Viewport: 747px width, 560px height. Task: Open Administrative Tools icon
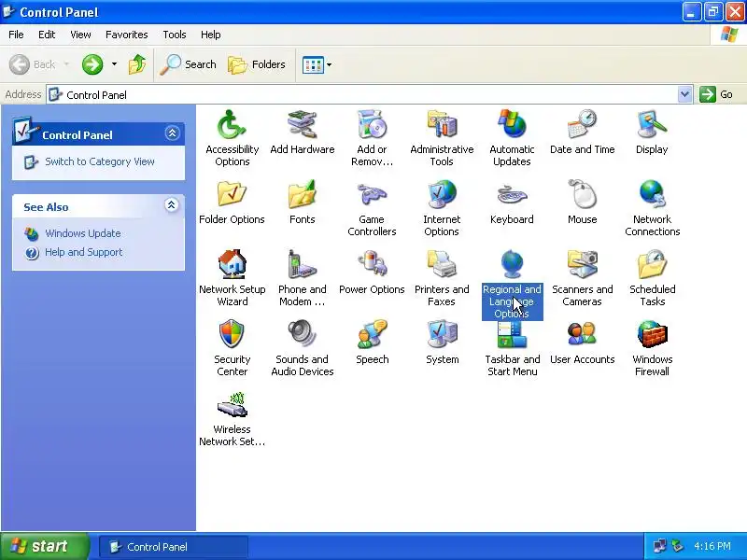[x=442, y=125]
